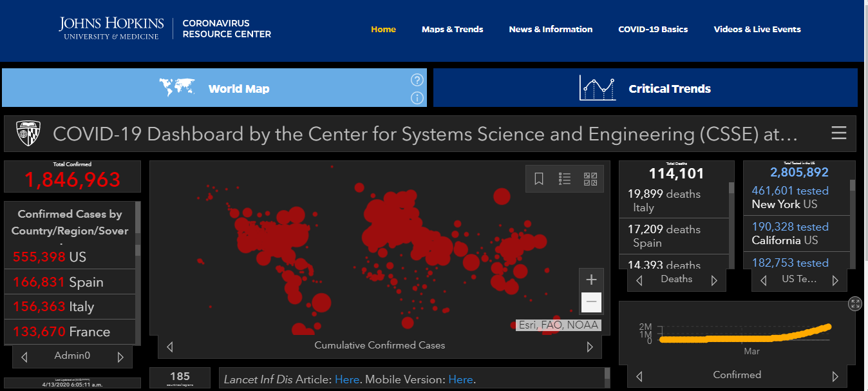The width and height of the screenshot is (868, 391).
Task: Open the Mobile Version 'Here' link
Action: 460,379
